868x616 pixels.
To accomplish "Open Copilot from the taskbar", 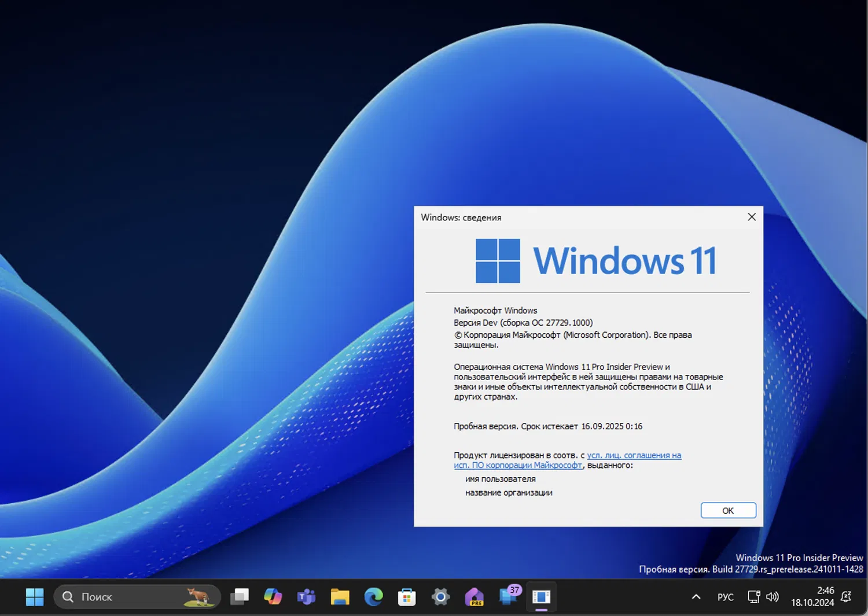I will [x=273, y=596].
